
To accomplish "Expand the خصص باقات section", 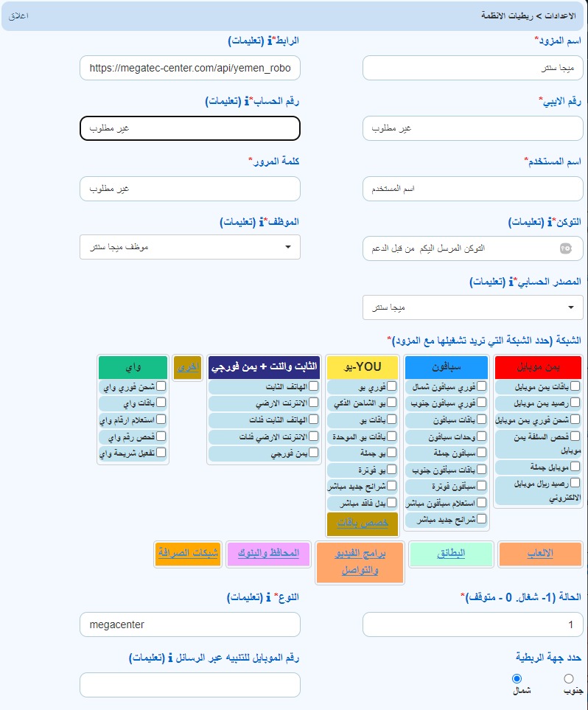I will point(362,523).
